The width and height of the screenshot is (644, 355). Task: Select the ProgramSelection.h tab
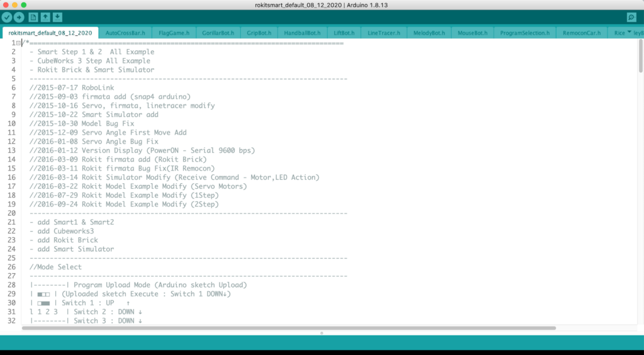[x=525, y=33]
